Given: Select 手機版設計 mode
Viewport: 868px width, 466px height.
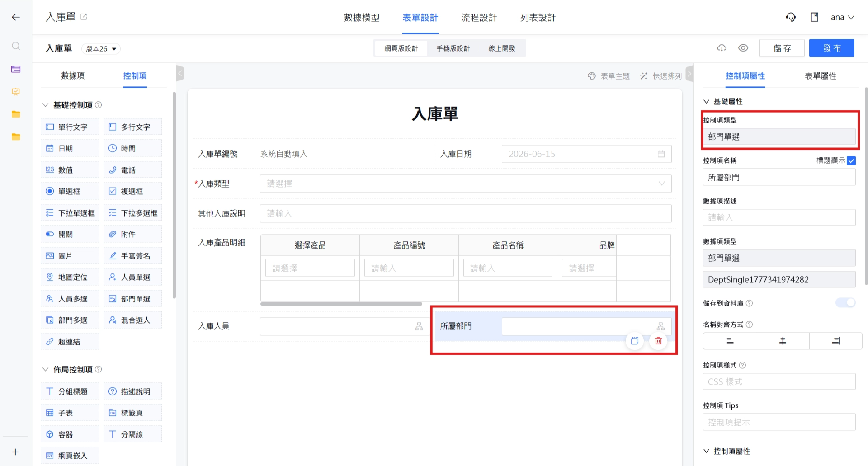Looking at the screenshot, I should (453, 48).
